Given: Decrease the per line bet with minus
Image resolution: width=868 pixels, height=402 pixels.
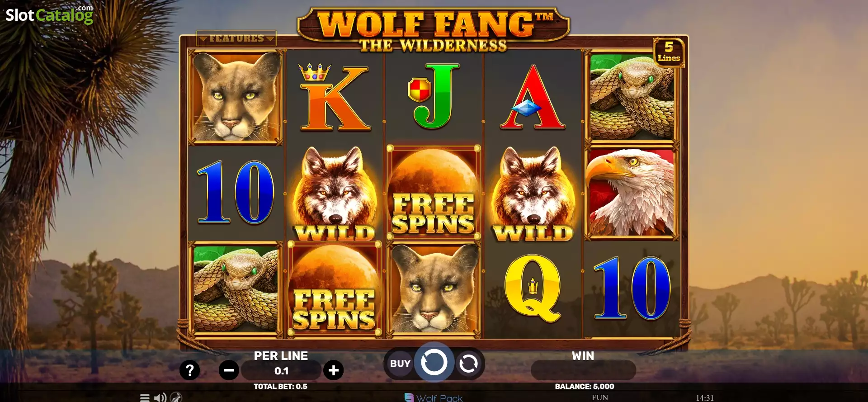Looking at the screenshot, I should 229,371.
